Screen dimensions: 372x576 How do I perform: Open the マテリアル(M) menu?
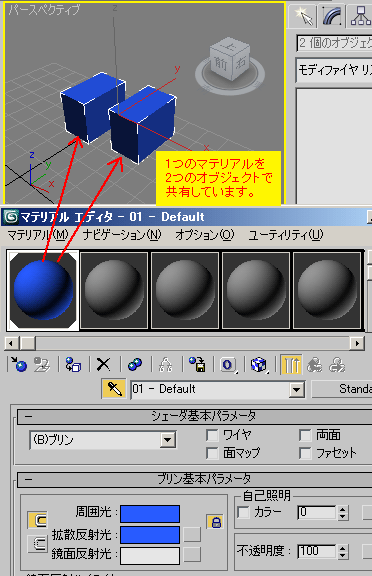point(38,235)
